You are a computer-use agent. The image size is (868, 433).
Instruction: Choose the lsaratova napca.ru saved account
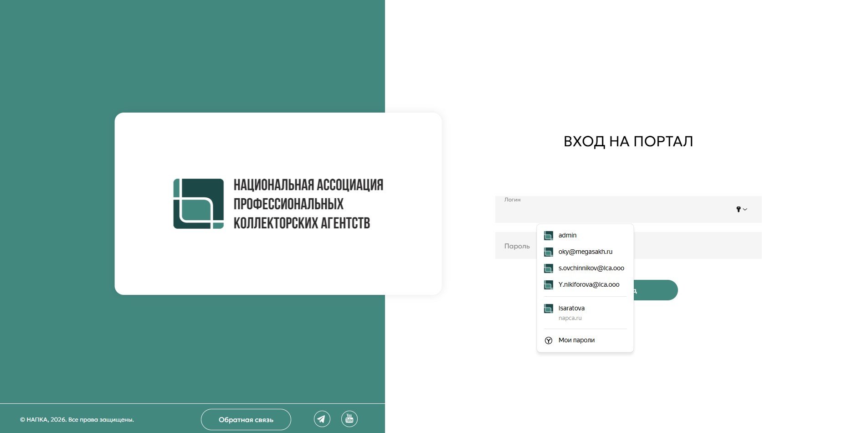coord(585,313)
